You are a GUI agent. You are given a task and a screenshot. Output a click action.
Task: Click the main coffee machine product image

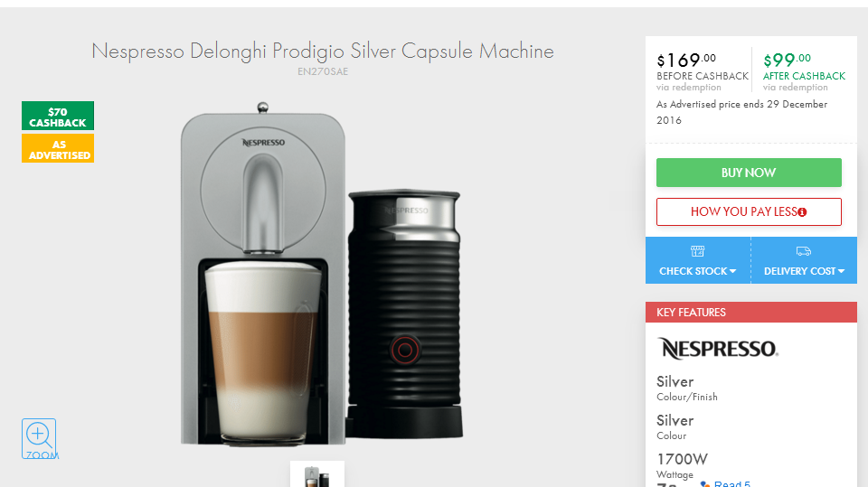click(x=321, y=274)
